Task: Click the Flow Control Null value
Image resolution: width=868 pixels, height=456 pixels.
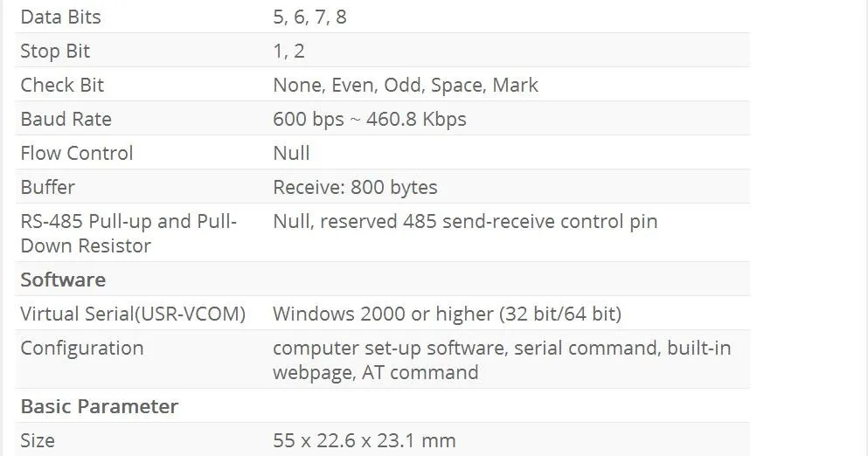Action: coord(291,153)
